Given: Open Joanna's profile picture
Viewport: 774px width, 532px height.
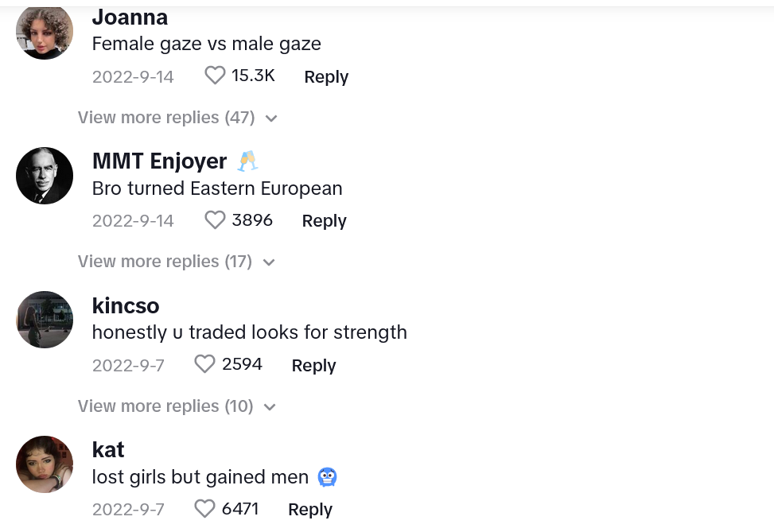Looking at the screenshot, I should pos(45,31).
